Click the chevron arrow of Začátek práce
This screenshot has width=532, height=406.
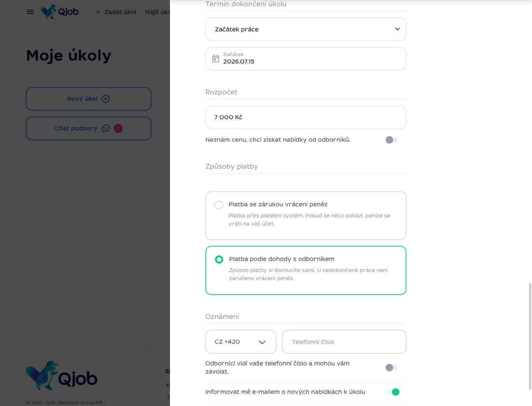398,29
